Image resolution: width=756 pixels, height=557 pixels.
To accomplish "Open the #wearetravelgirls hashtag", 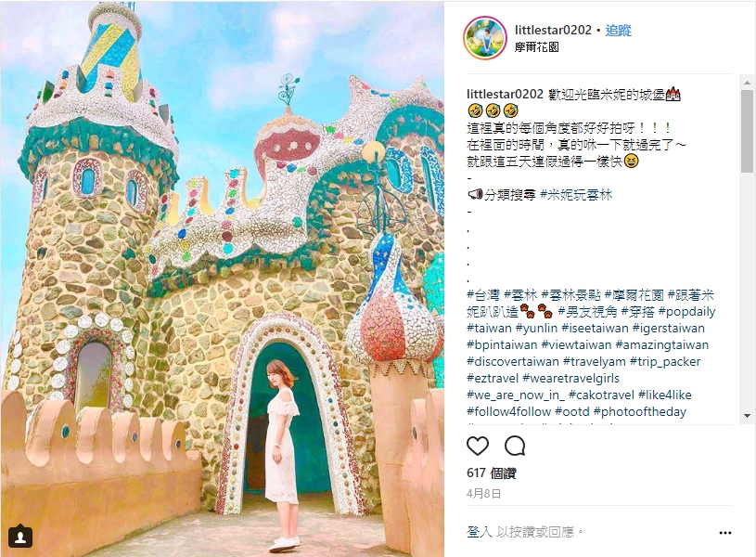I will [570, 379].
